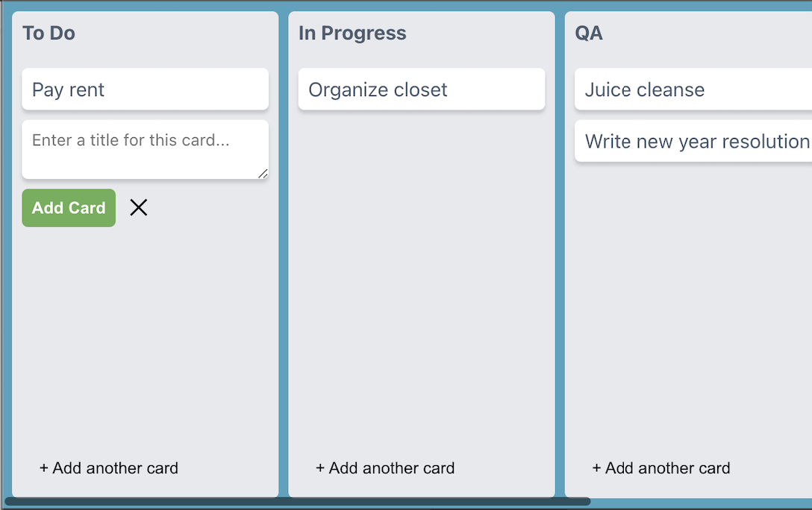Select the "Pay rent" card
The width and height of the screenshot is (812, 510).
click(145, 89)
